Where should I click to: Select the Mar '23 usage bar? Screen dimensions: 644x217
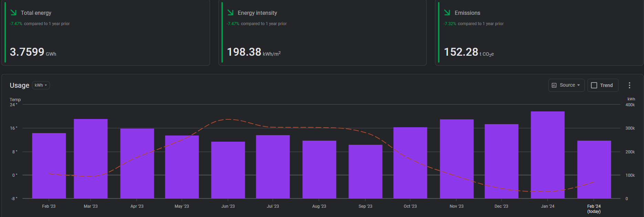click(x=91, y=159)
